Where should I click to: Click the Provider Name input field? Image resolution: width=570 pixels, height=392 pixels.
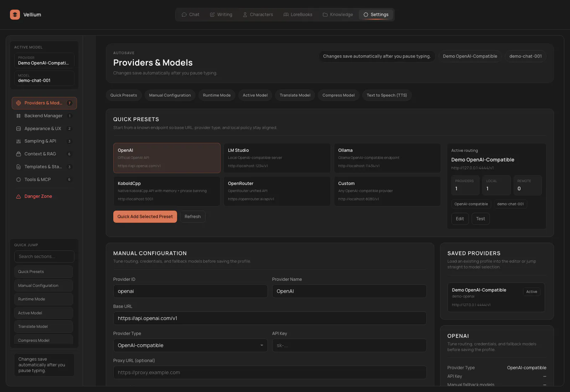click(x=349, y=291)
